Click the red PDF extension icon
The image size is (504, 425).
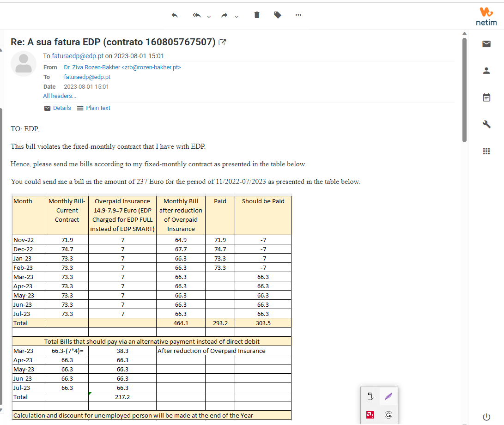coord(370,415)
